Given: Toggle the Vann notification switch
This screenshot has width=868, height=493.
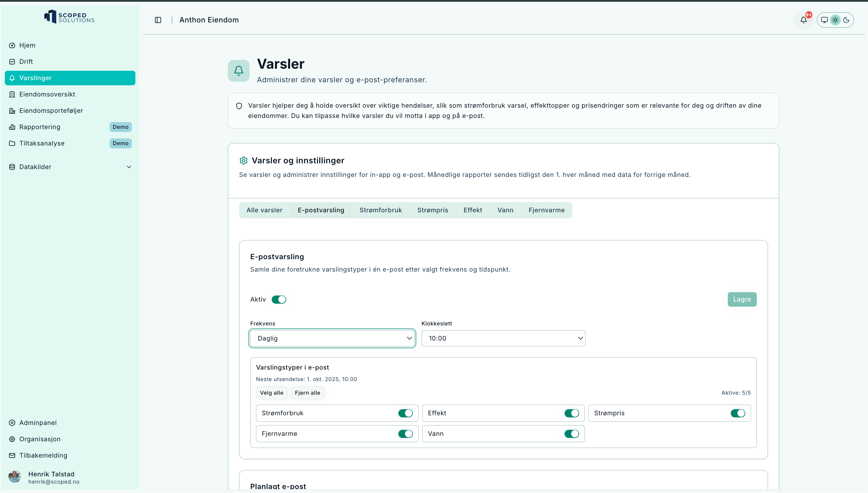Looking at the screenshot, I should 572,434.
